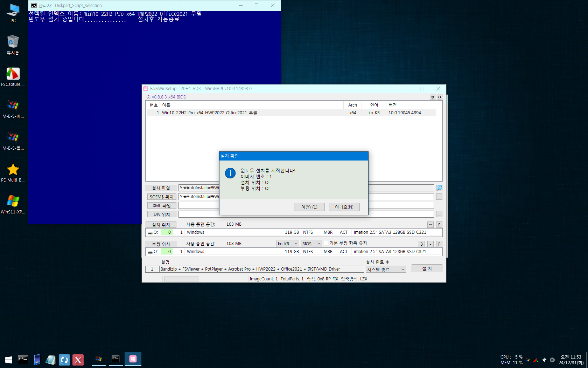This screenshot has height=368, width=588.
Task: Click the blue refresh arrows taskbar icon
Action: tap(64, 360)
